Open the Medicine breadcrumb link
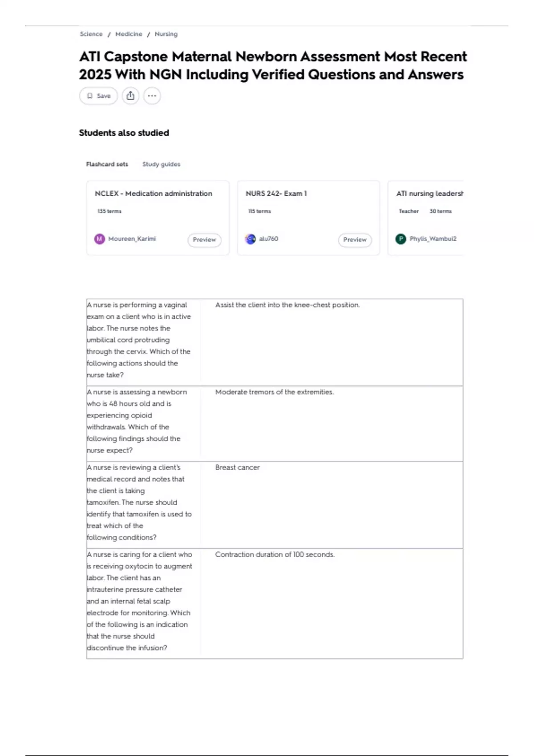534x756 pixels. (129, 34)
